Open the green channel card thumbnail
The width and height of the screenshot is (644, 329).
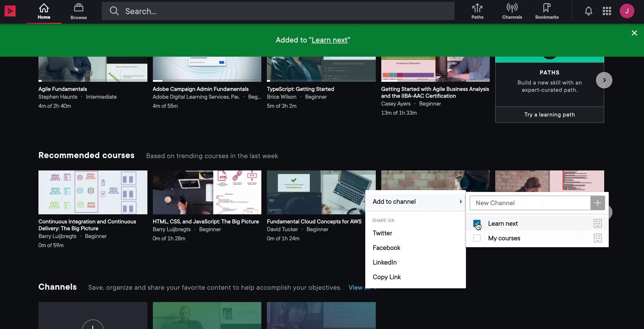pos(207,316)
